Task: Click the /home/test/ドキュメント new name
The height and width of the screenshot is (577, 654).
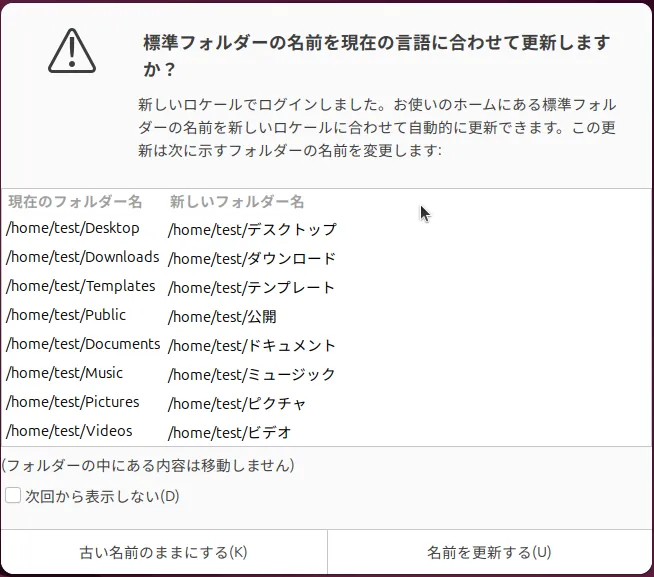Action: coord(252,345)
